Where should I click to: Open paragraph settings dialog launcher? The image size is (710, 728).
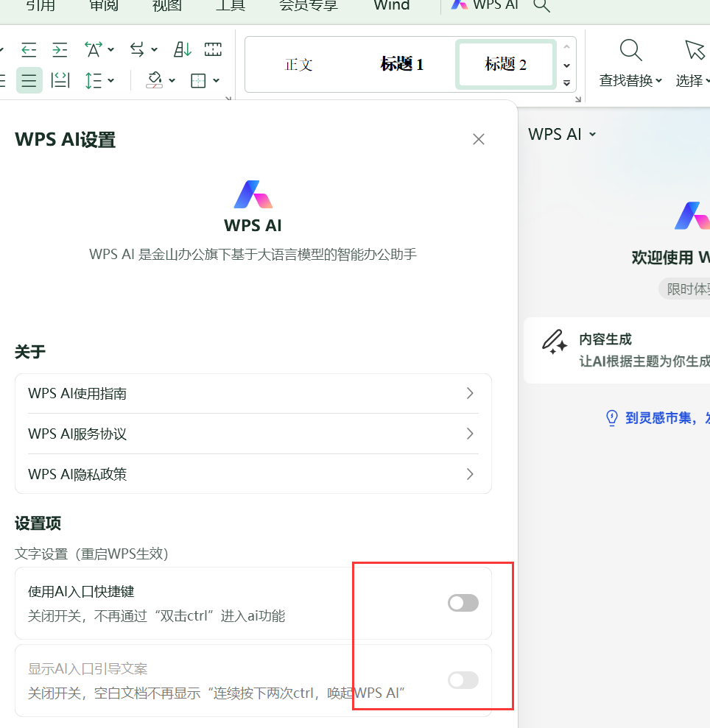pyautogui.click(x=228, y=99)
